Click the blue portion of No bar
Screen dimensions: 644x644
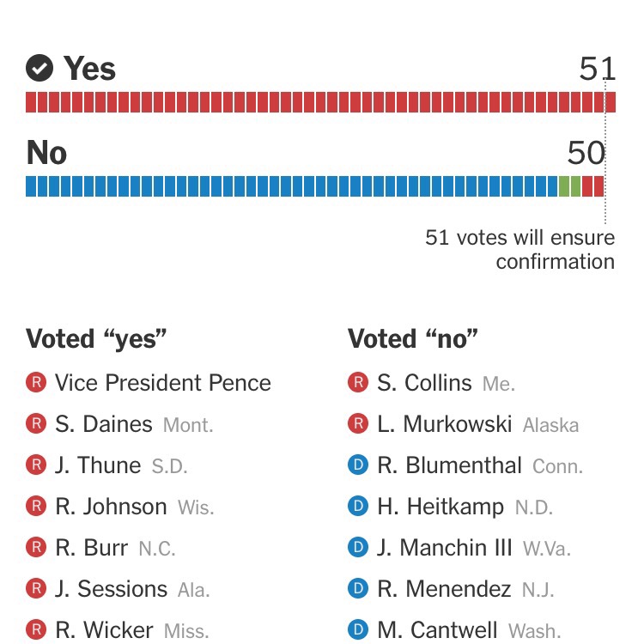pyautogui.click(x=292, y=186)
